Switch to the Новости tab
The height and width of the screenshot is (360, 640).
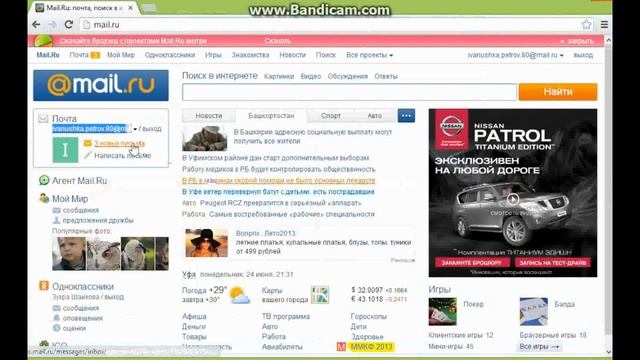click(209, 116)
